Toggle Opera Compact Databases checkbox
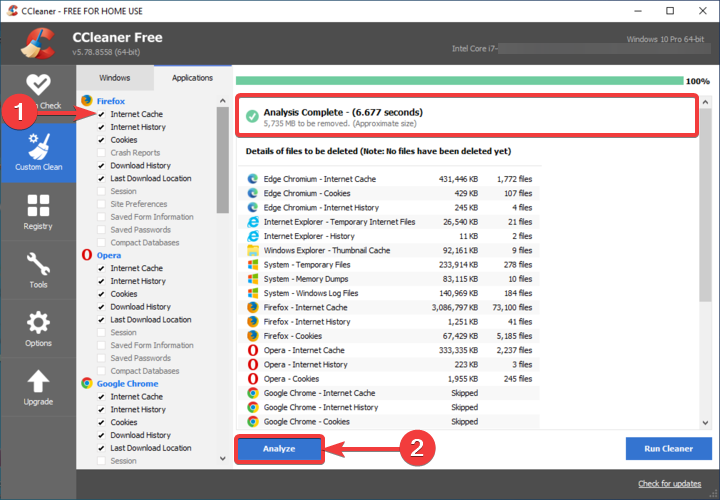The height and width of the screenshot is (500, 720). 101,371
